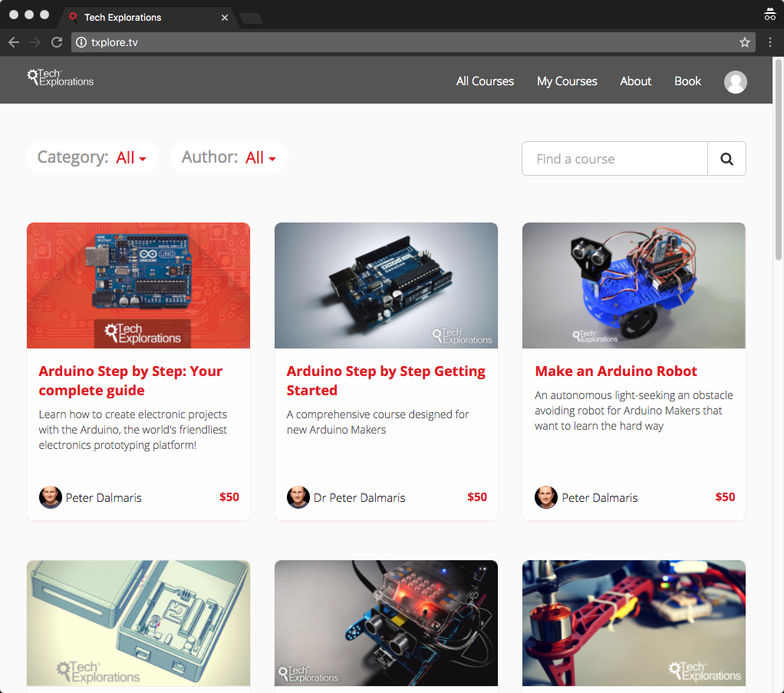Click Dr Peter Dalmaris avatar on Getting Started card
The image size is (784, 693).
pos(298,497)
